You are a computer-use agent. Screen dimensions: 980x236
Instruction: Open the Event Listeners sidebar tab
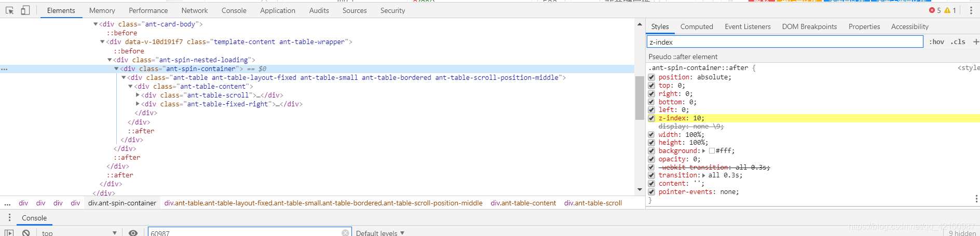pyautogui.click(x=748, y=26)
